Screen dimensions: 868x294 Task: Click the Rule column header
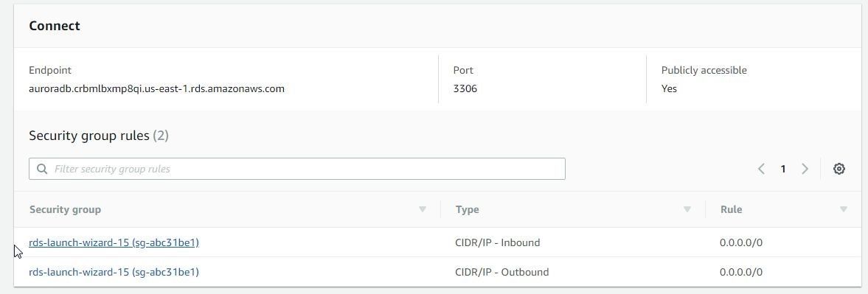(x=731, y=209)
